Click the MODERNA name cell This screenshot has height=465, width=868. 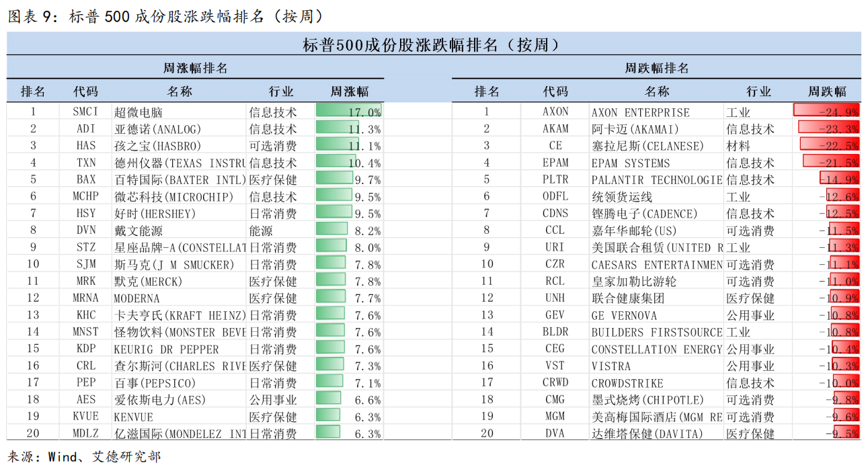136,298
